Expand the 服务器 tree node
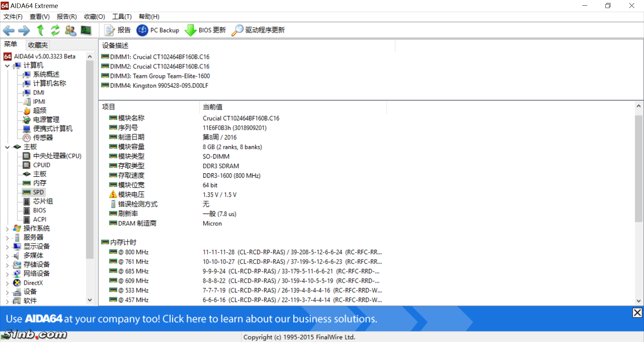Screen dimensions: 644x342 pos(7,238)
